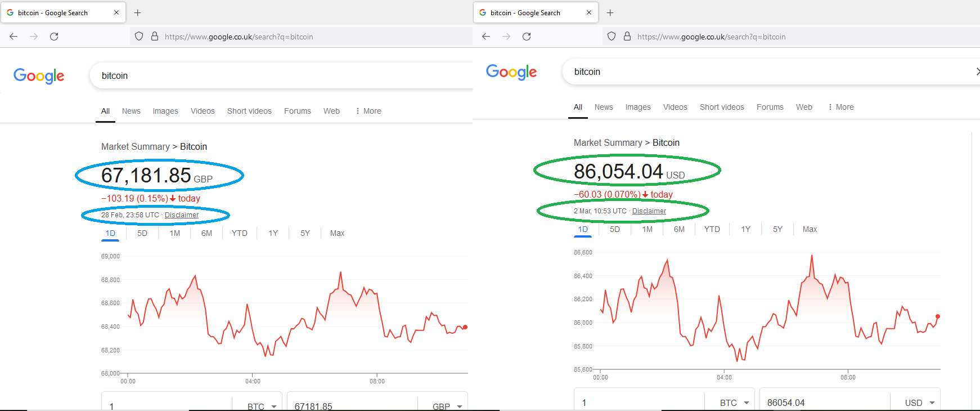Click Google logo in right window
Screen dimensions: 980x411
pyautogui.click(x=511, y=72)
